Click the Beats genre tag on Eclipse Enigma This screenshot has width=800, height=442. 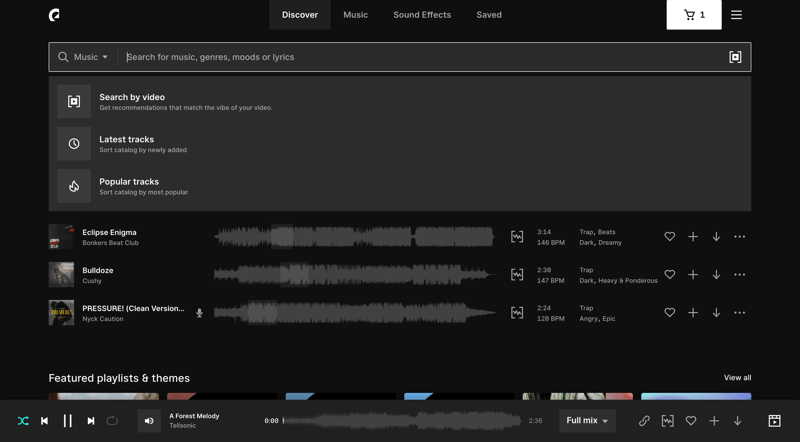point(607,232)
